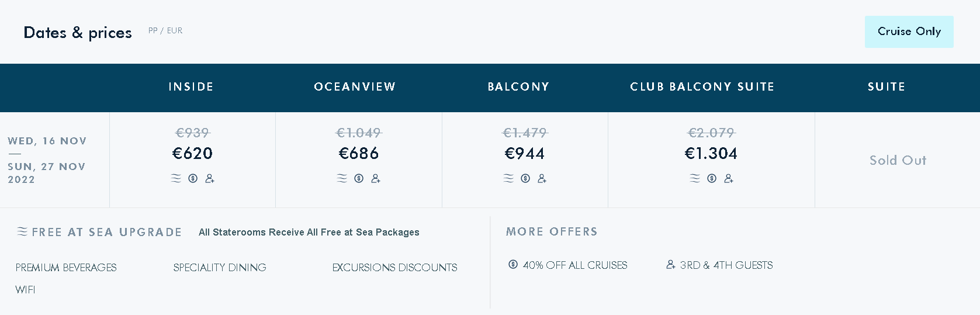Image resolution: width=980 pixels, height=315 pixels.
Task: Click the dollar discount icon under Inside price
Action: coord(193,178)
